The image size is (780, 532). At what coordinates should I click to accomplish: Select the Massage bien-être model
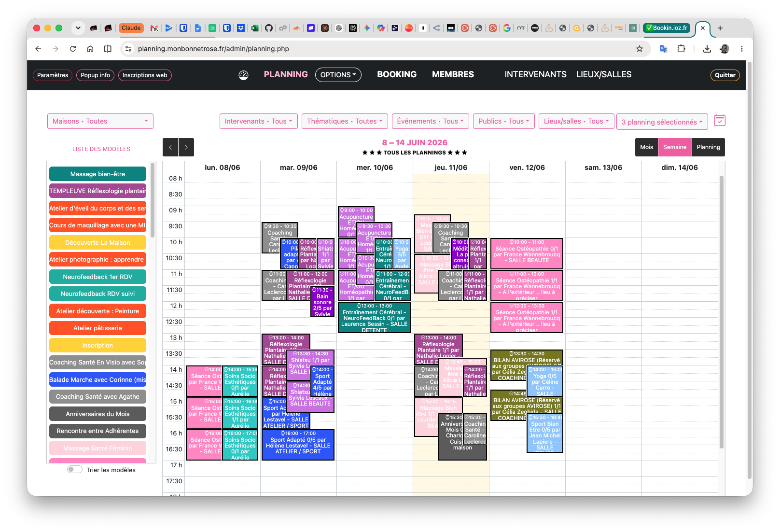tap(97, 174)
